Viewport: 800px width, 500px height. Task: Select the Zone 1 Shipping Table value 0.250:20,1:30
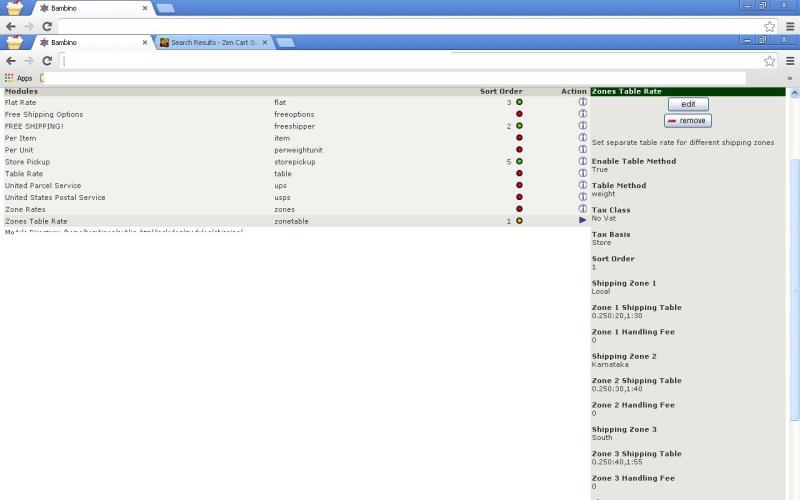point(617,316)
